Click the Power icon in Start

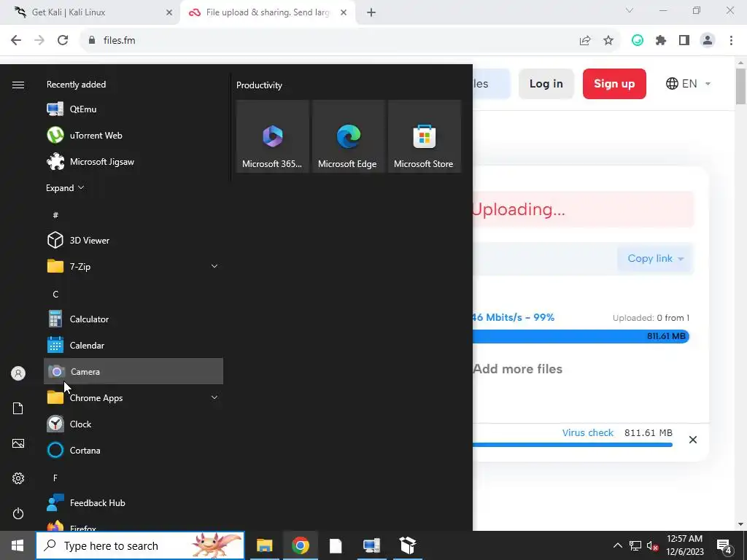pos(18,513)
